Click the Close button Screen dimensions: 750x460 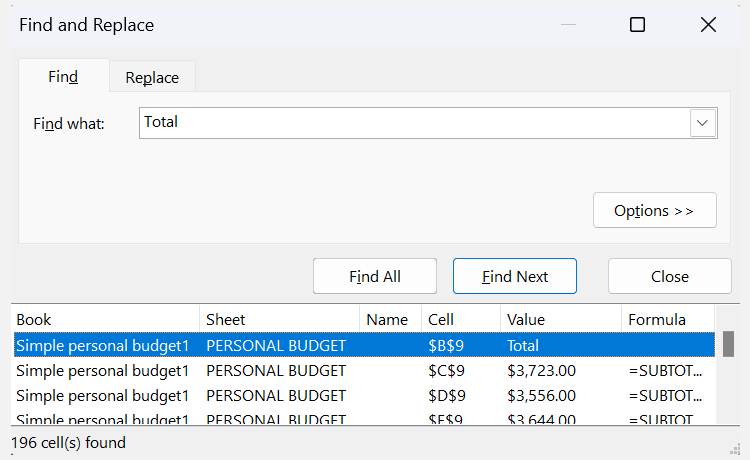click(x=669, y=276)
